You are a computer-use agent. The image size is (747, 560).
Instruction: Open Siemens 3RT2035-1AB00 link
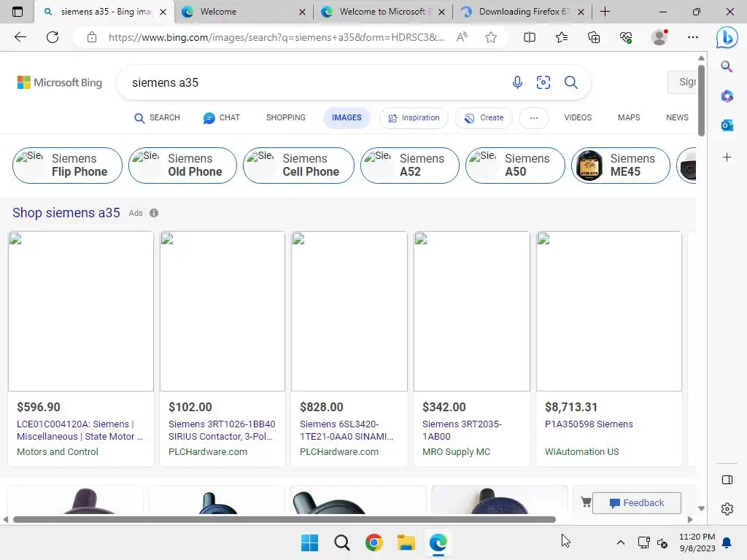462,430
